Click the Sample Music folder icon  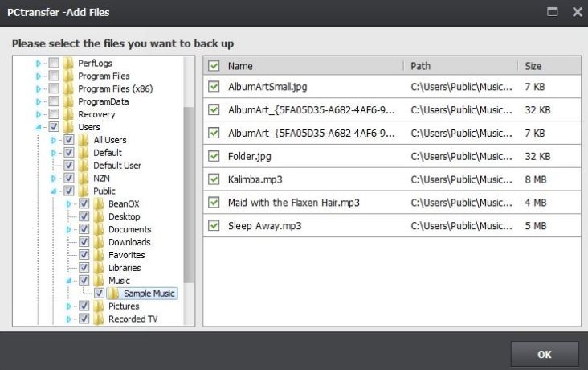pyautogui.click(x=113, y=294)
